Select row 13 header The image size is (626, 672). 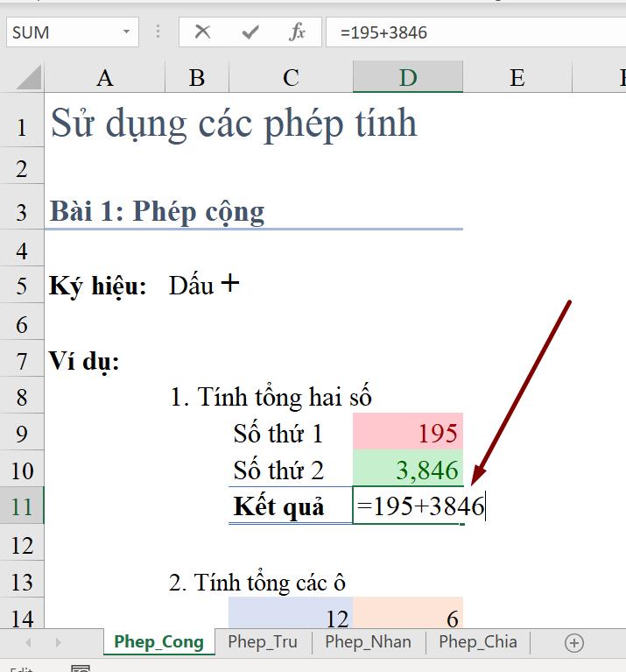point(22,579)
